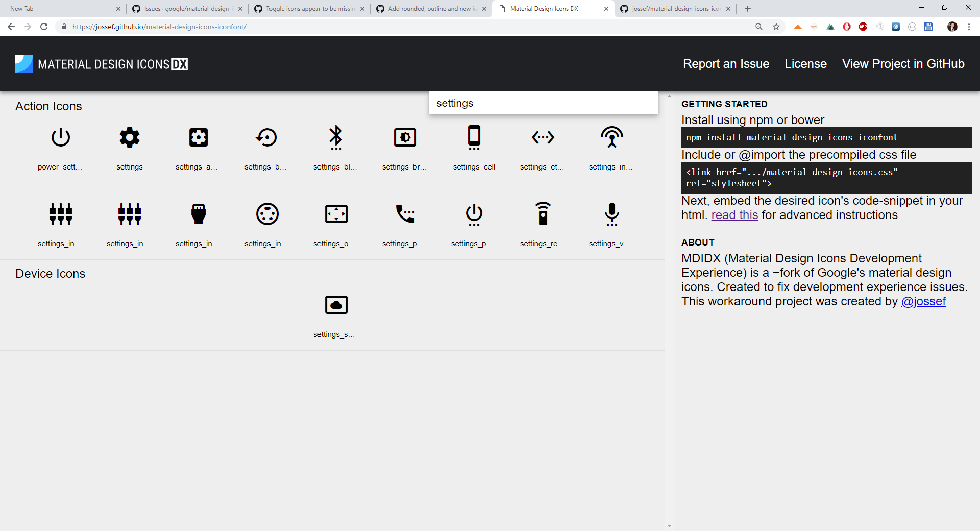The image size is (980, 531).
Task: Open the Report an Issue page
Action: (x=726, y=63)
